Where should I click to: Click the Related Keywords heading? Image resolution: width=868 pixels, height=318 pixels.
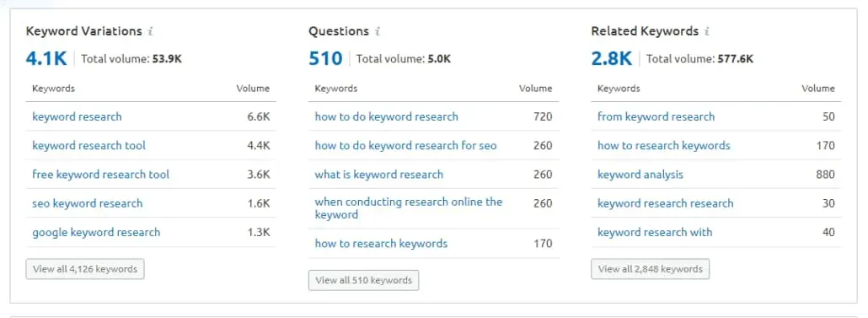click(x=645, y=31)
